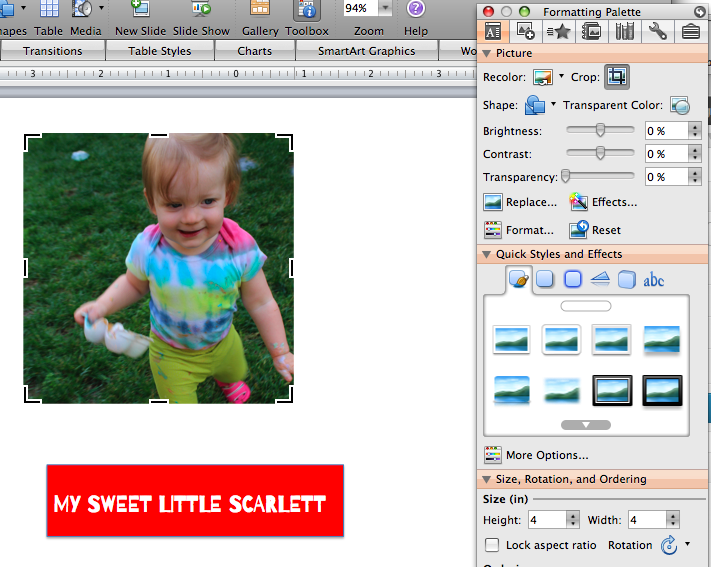This screenshot has width=711, height=567.
Task: Switch to the Transitions tab
Action: coord(53,51)
